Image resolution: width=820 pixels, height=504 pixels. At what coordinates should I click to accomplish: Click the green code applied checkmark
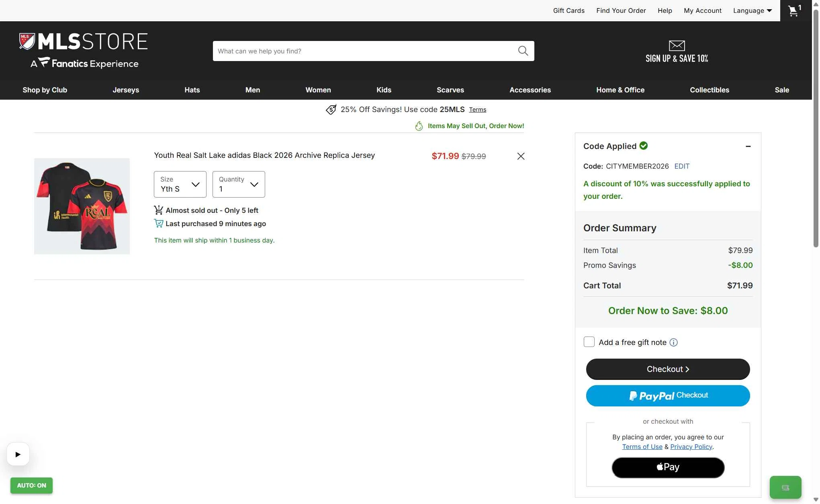pyautogui.click(x=644, y=146)
